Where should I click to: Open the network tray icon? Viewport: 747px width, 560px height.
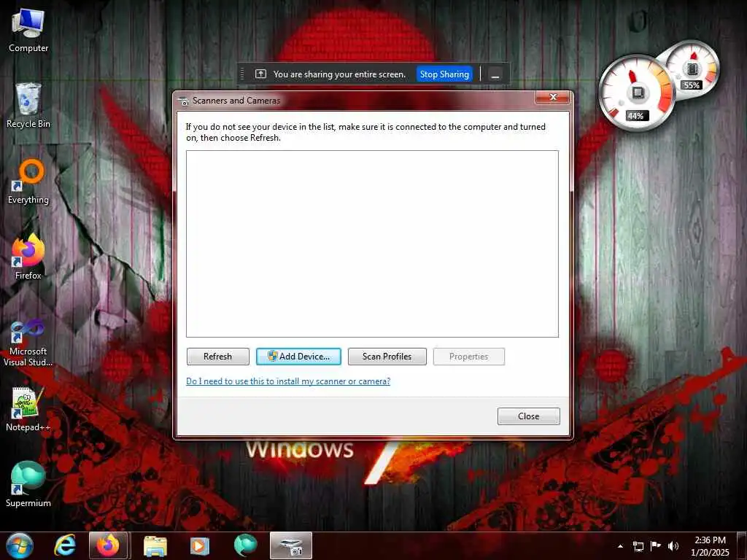point(638,546)
